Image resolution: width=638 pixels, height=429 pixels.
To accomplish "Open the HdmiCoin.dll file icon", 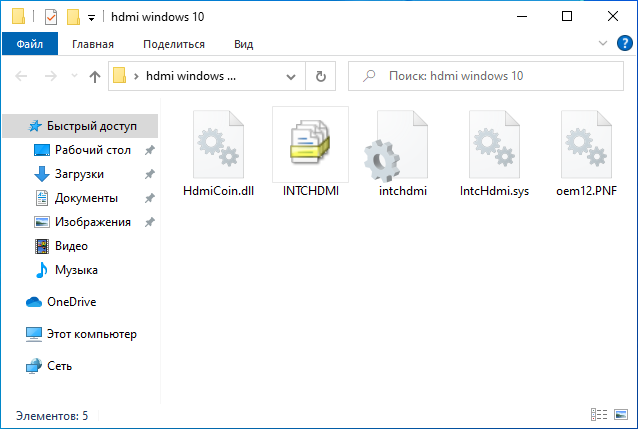I will tap(218, 144).
